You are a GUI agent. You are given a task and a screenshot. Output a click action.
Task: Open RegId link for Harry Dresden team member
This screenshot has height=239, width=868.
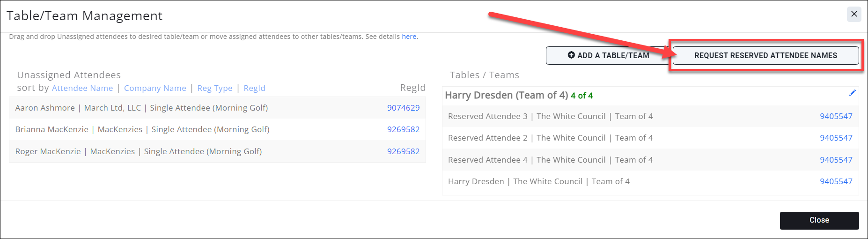[836, 181]
